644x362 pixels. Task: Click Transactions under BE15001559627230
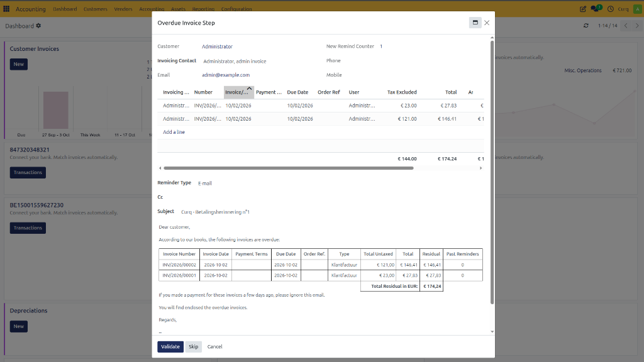click(28, 228)
